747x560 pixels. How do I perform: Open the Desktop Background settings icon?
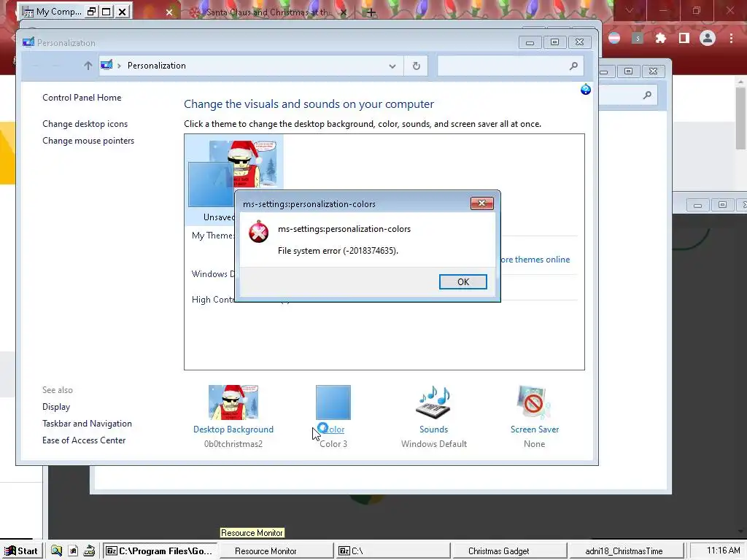pos(233,402)
